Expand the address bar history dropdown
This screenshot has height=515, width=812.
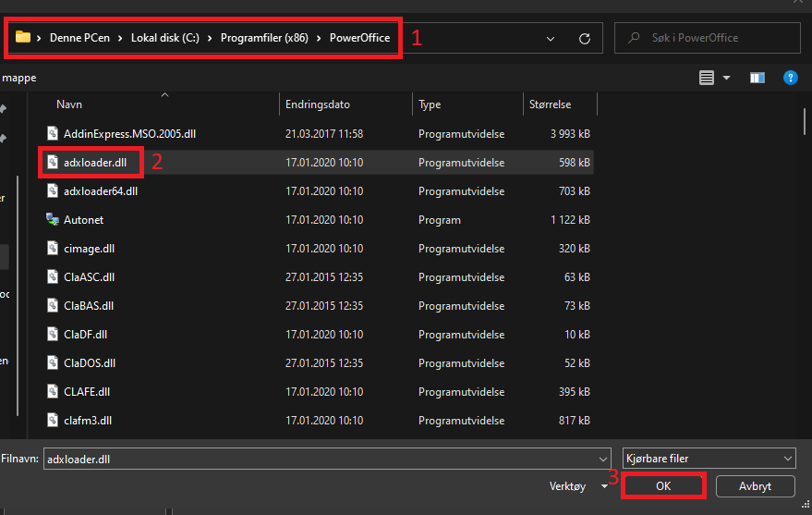pyautogui.click(x=551, y=38)
